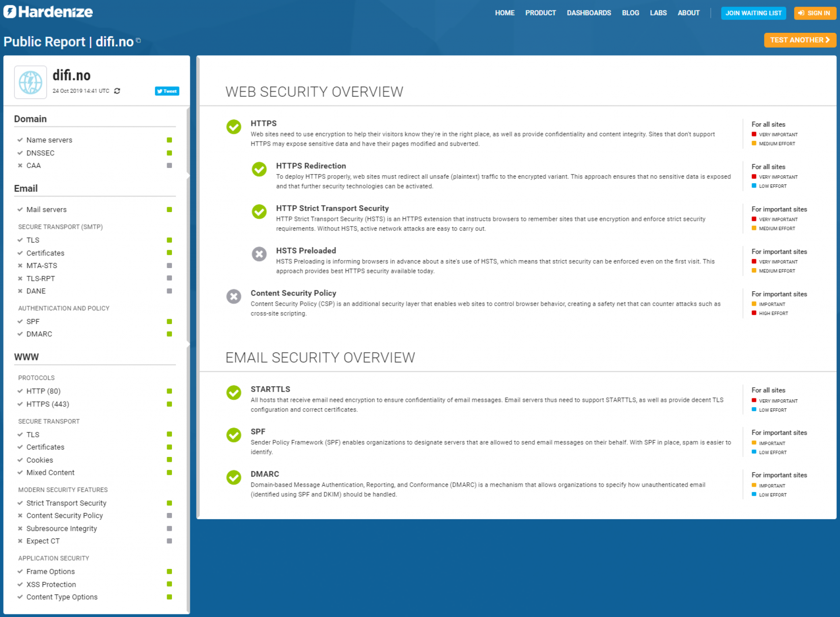Click the WWW section heading in sidebar
Image resolution: width=840 pixels, height=617 pixels.
(x=26, y=357)
